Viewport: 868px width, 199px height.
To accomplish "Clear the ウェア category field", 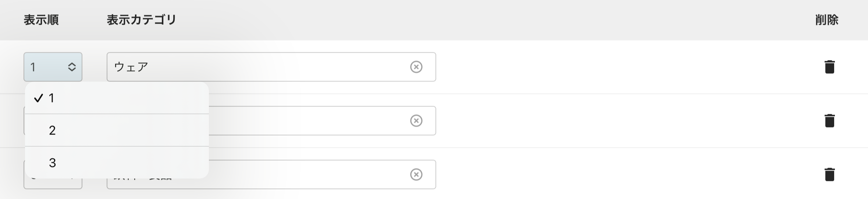I will click(416, 67).
